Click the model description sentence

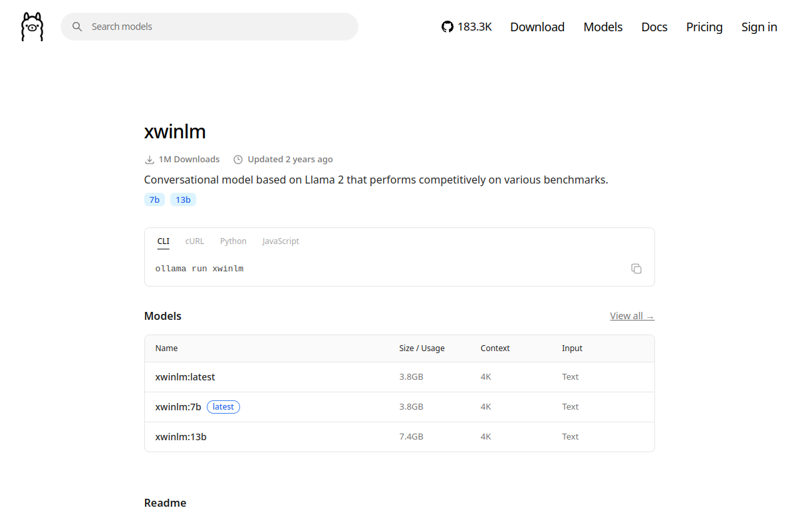pos(376,180)
